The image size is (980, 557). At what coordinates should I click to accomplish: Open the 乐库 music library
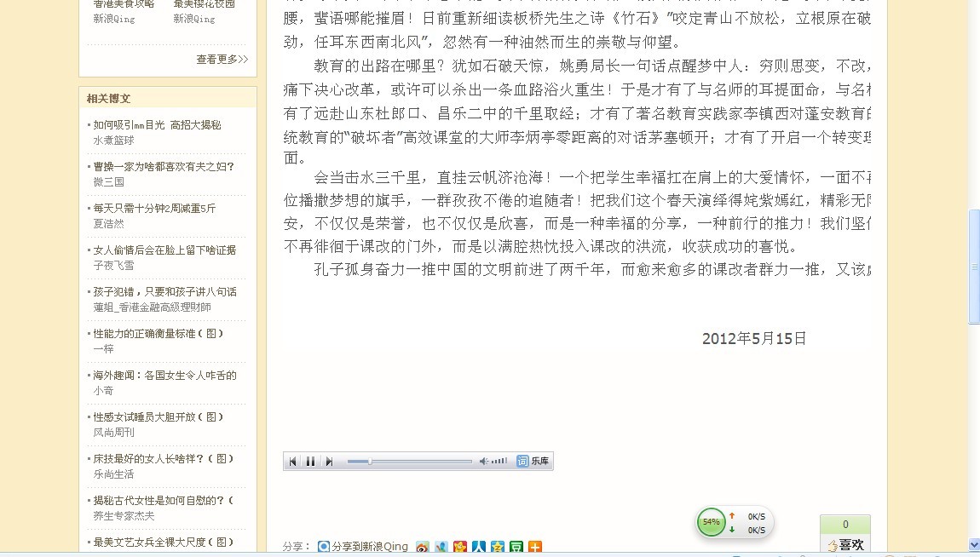tap(533, 462)
